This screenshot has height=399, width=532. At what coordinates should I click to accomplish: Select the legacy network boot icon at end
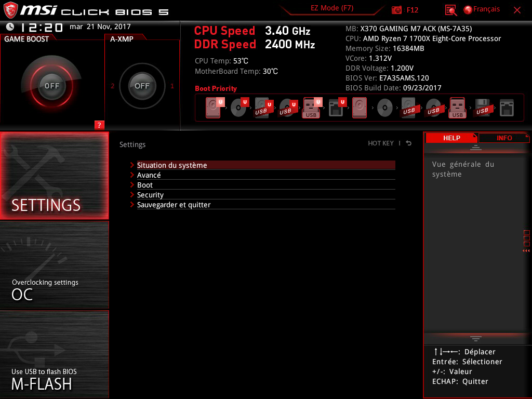(507, 108)
